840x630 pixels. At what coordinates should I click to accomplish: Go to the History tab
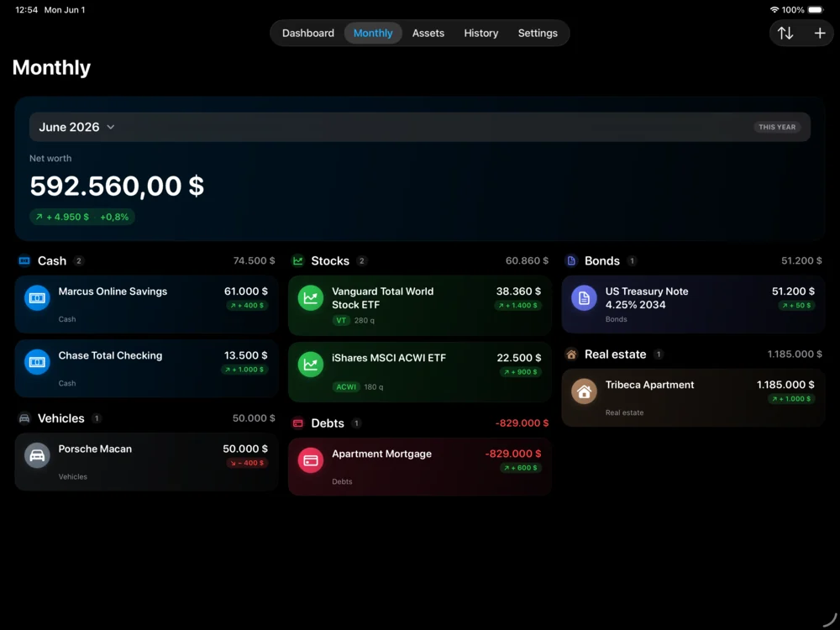481,34
